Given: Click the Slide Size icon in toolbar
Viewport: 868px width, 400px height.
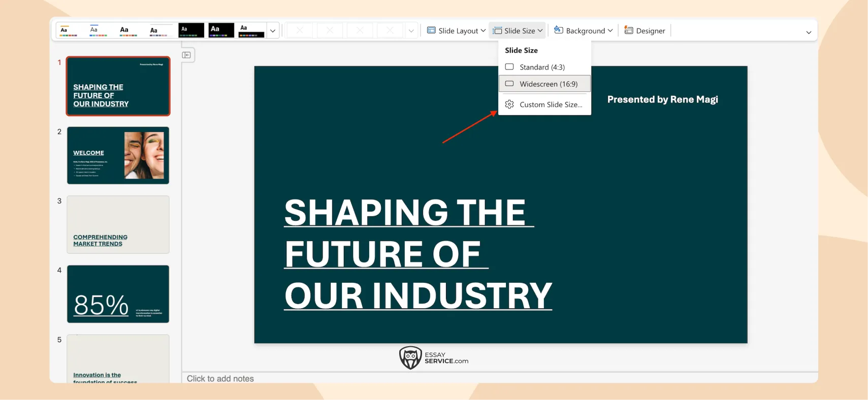Looking at the screenshot, I should point(498,30).
